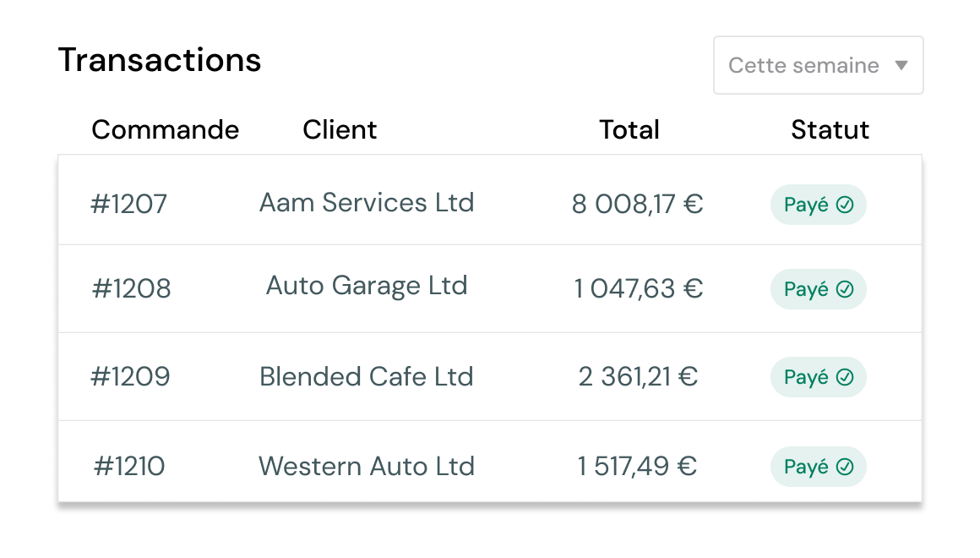Click client Aam Services Ltd

[x=367, y=203]
